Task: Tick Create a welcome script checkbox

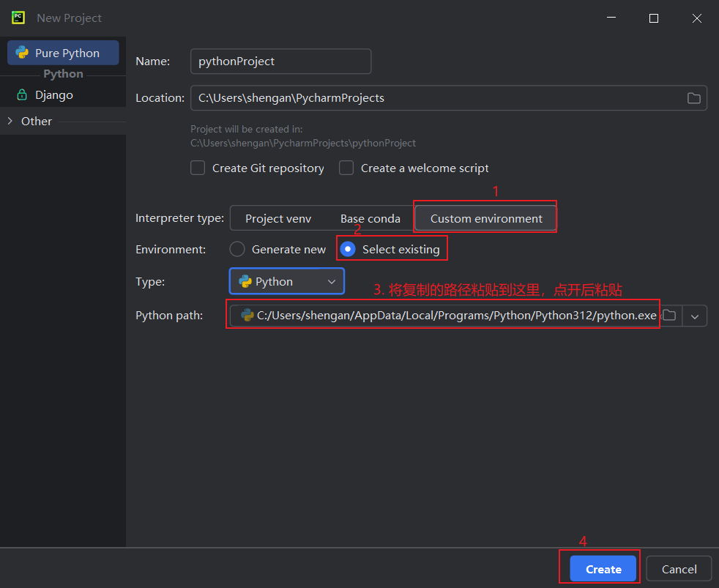Action: coord(346,168)
